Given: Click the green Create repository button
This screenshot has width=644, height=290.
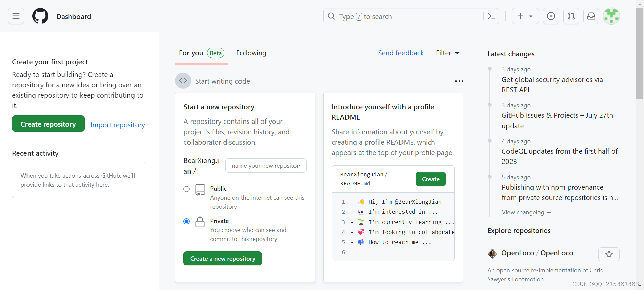Looking at the screenshot, I should click(x=48, y=124).
